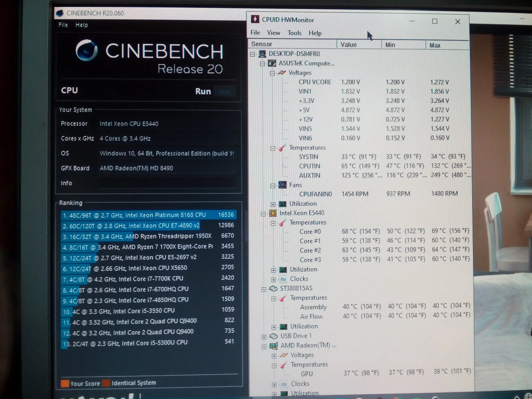532x399 pixels.
Task: Click the Cinebench logo icon in title bar
Action: (60, 13)
